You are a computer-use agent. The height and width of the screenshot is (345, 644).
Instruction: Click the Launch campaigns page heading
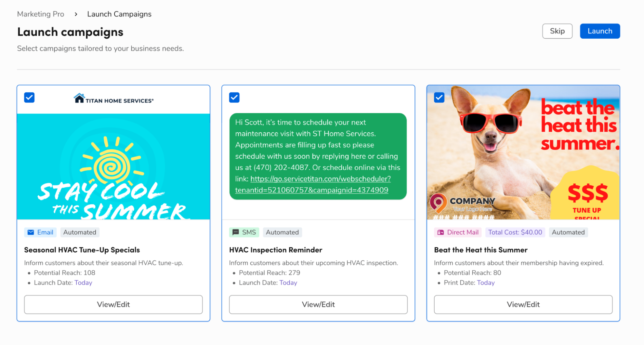[x=70, y=32]
